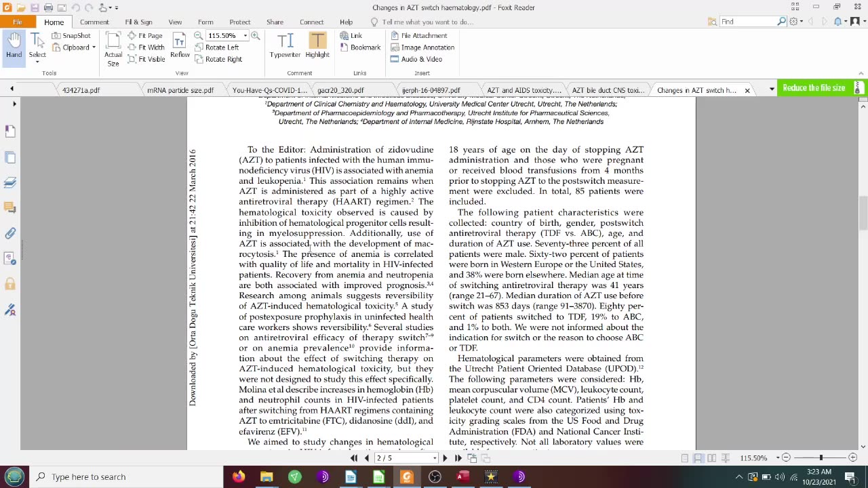Viewport: 868px width, 488px height.
Task: Click the Tell me what you want search box
Action: 427,22
